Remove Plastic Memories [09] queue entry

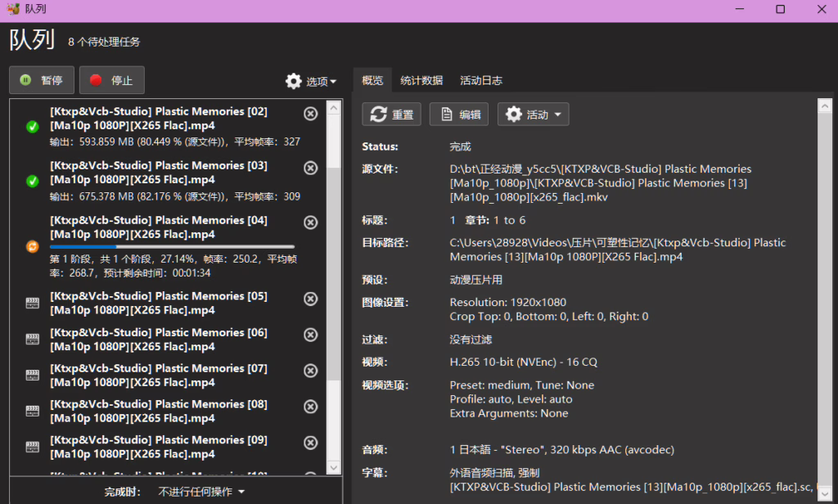311,443
